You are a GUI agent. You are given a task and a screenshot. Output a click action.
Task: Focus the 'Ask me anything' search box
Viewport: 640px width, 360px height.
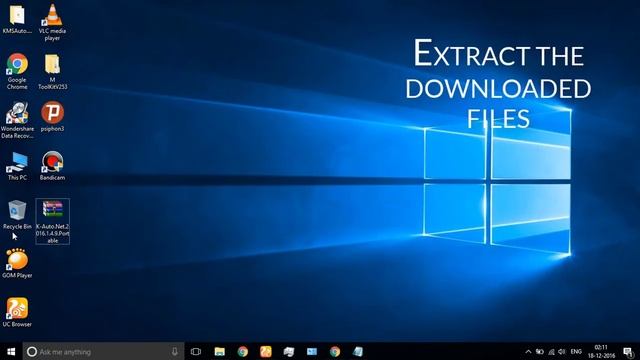(103, 351)
